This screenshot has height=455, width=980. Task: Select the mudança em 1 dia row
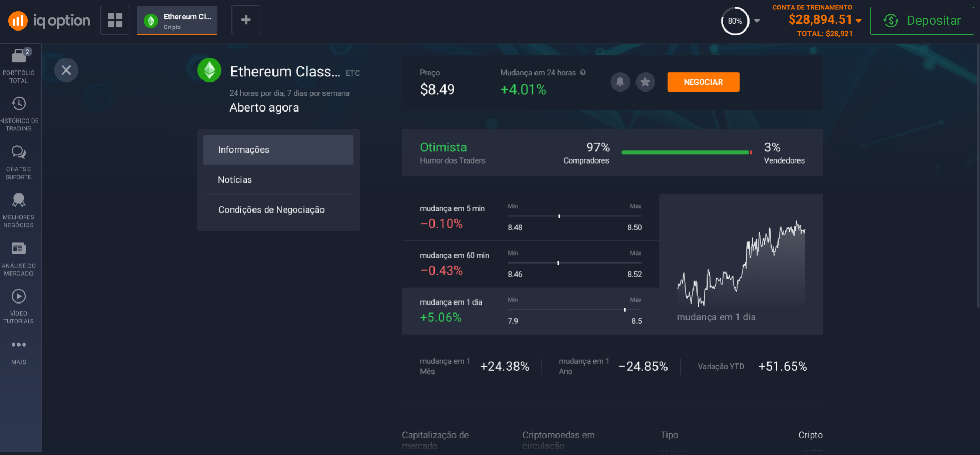[x=530, y=311]
